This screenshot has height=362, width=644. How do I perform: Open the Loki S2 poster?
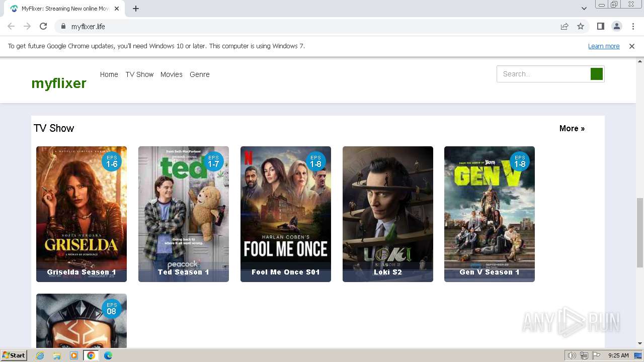pyautogui.click(x=388, y=214)
